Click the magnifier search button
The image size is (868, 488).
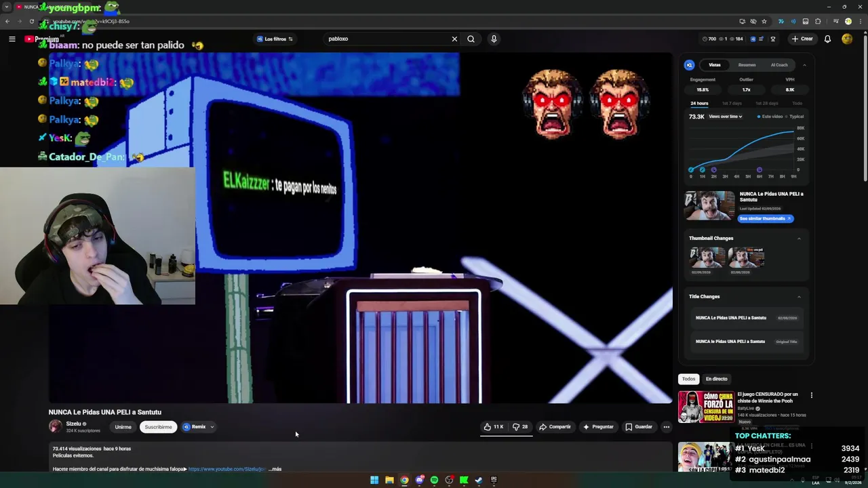tap(471, 39)
